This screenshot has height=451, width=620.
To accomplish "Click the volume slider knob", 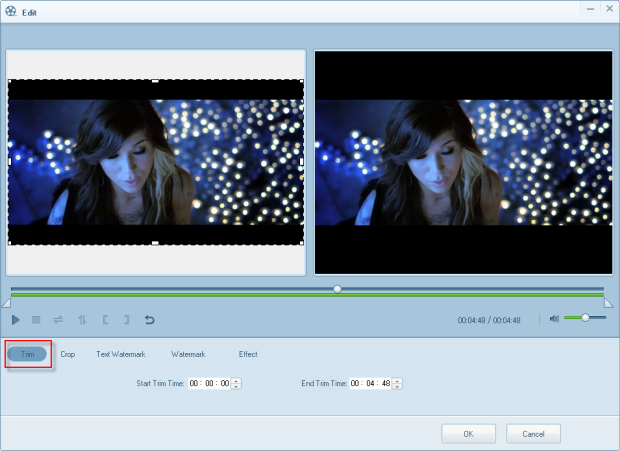I will 586,317.
